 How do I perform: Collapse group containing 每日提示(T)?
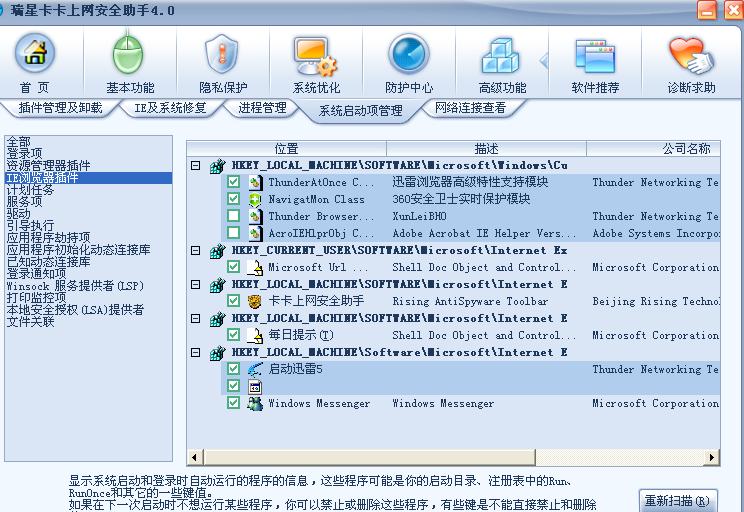click(195, 318)
